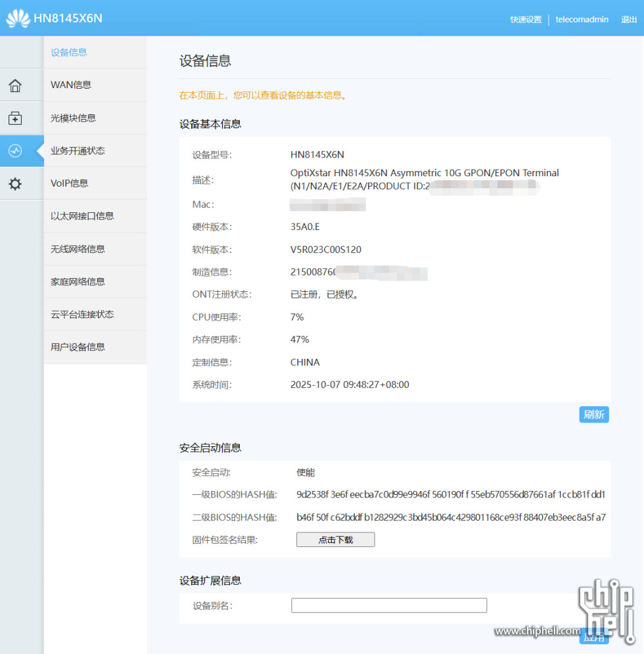Click the 定制信息 value CHINA
The width and height of the screenshot is (644, 654).
point(305,362)
